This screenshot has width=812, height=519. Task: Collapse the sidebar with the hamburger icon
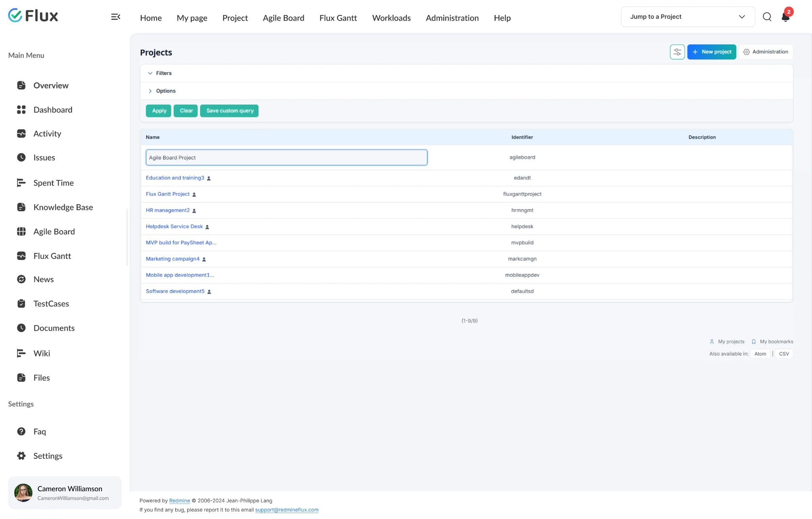115,17
